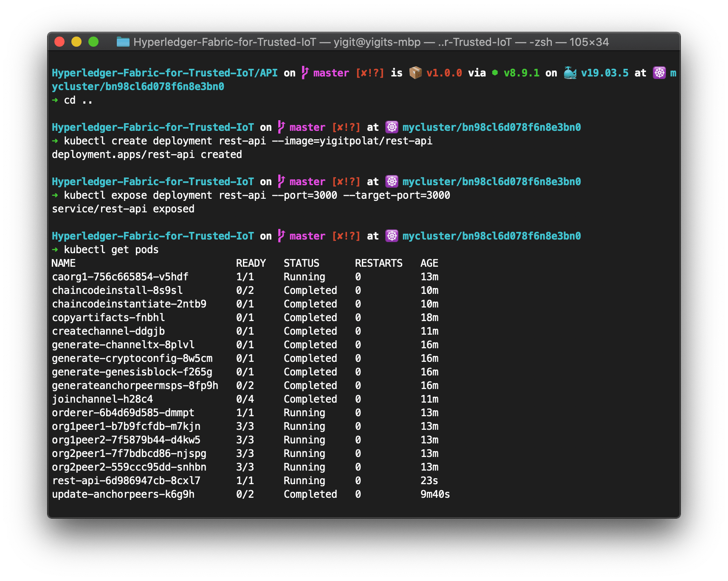This screenshot has width=728, height=581.
Task: Click the green prompt arrow before 'cd ..'
Action: tap(55, 100)
